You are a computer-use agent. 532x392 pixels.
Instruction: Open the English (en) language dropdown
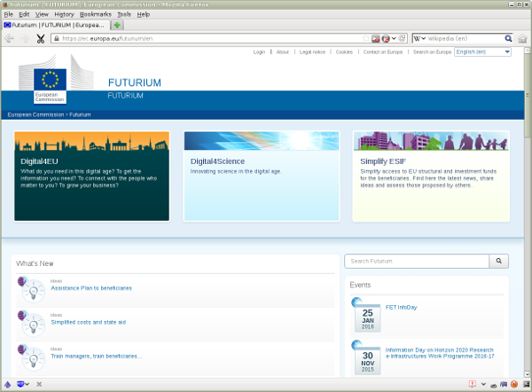point(482,52)
